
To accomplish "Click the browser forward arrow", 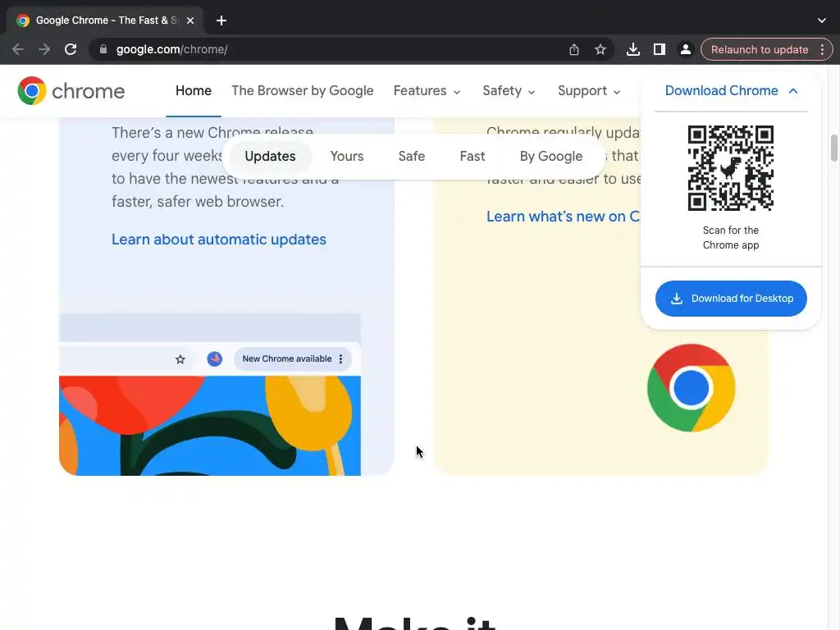I will coord(44,49).
